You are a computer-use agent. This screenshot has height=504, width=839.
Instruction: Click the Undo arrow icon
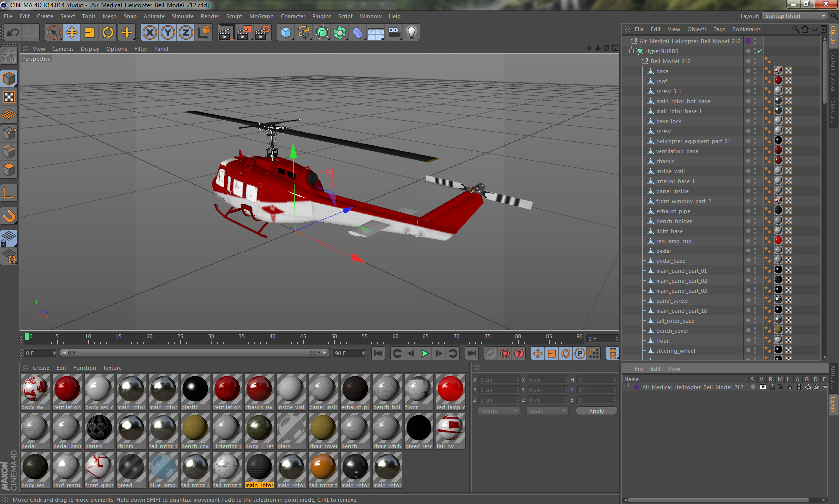point(13,33)
